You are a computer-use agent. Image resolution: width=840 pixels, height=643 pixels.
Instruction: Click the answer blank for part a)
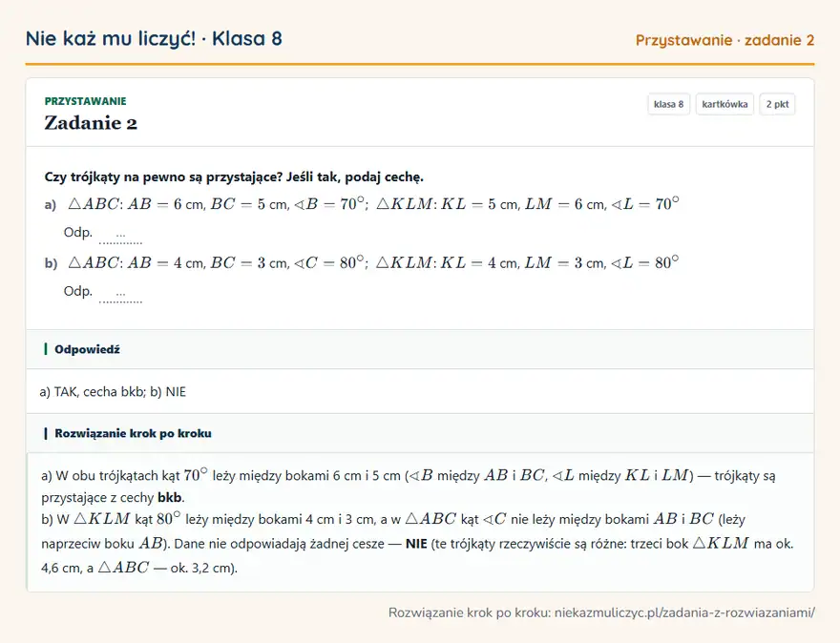pyautogui.click(x=120, y=236)
